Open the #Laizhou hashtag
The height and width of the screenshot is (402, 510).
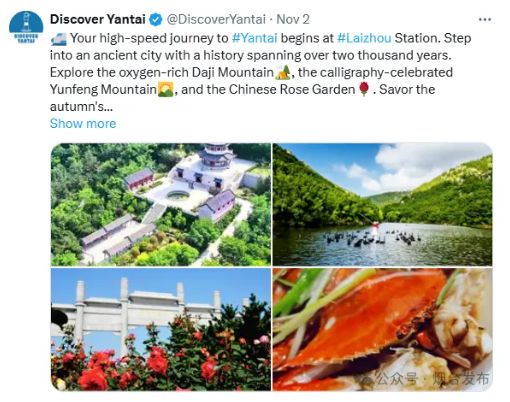(364, 38)
